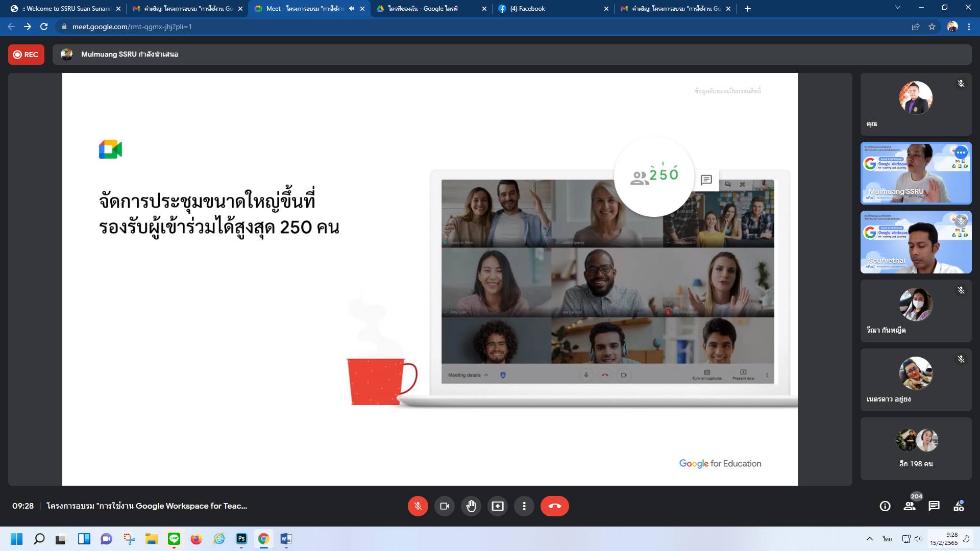
Task: Open options on Mulmuang SSRU tile
Action: pos(961,153)
